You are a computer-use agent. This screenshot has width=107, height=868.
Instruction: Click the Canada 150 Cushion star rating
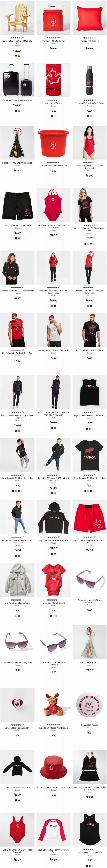pyautogui.click(x=88, y=38)
